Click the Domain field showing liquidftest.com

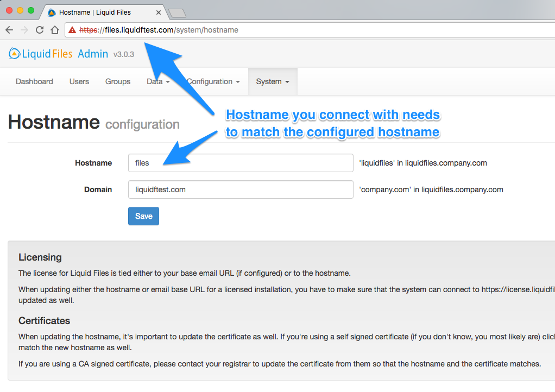[x=241, y=189]
